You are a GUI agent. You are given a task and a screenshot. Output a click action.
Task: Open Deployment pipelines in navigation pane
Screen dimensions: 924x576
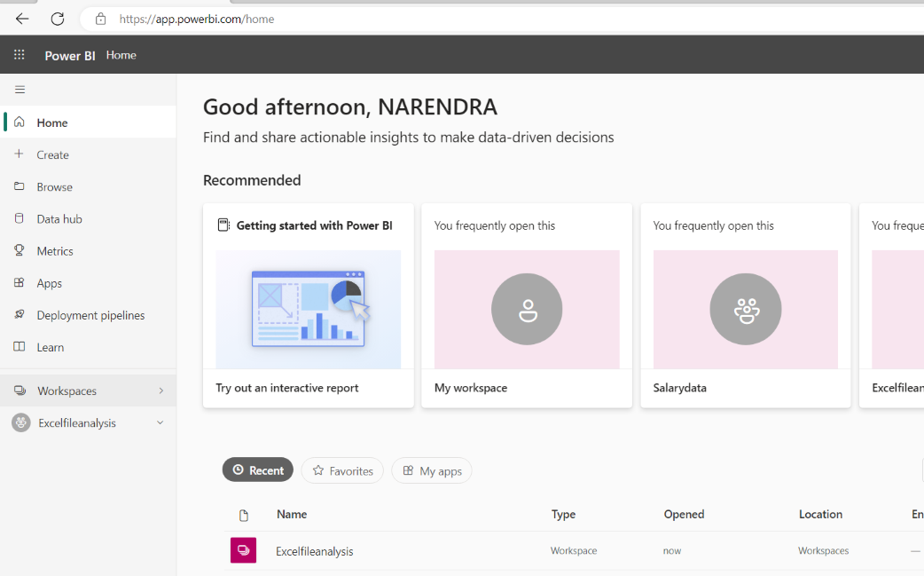coord(89,315)
